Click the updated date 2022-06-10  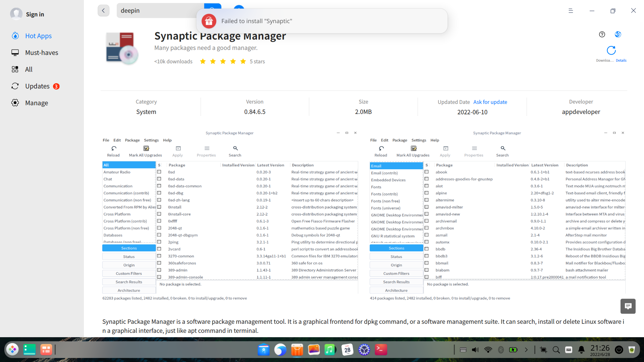click(472, 112)
